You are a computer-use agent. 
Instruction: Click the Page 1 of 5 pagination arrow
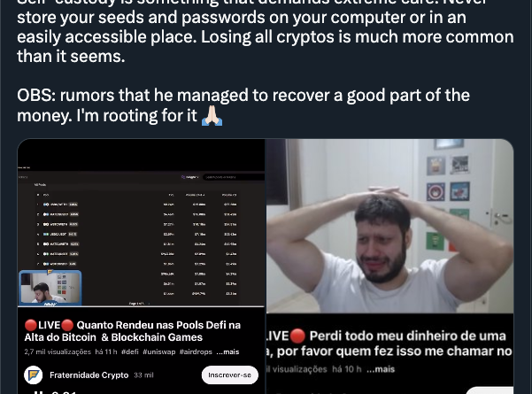[x=149, y=304]
